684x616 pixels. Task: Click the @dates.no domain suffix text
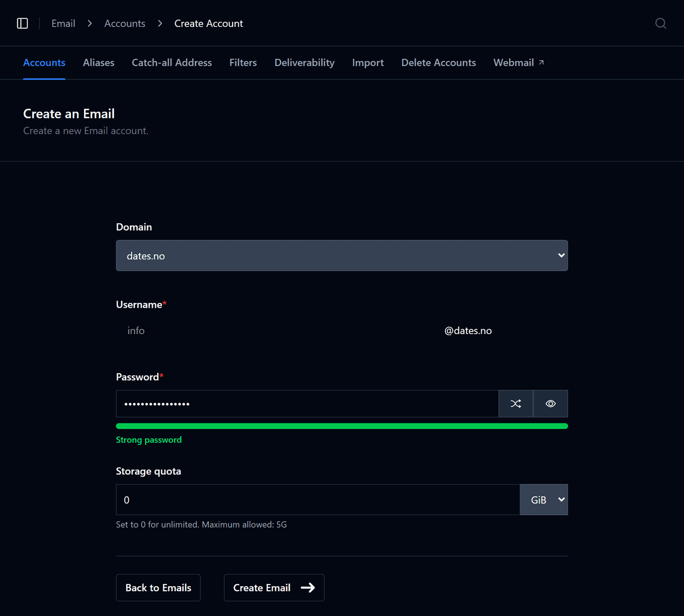point(468,331)
